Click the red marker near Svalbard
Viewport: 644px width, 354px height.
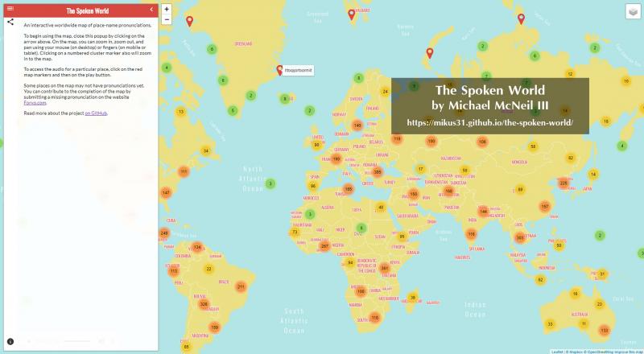(x=351, y=14)
